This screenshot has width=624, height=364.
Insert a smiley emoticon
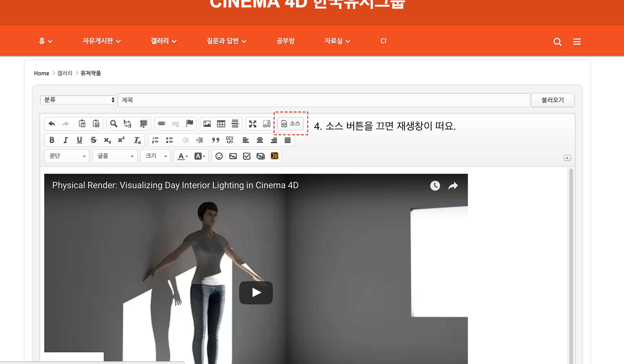tap(219, 156)
